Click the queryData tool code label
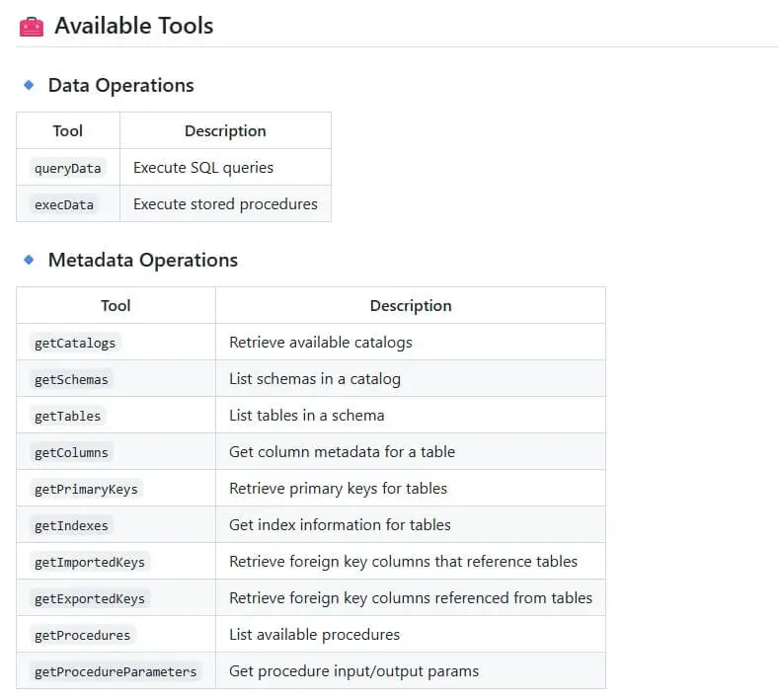 point(67,168)
